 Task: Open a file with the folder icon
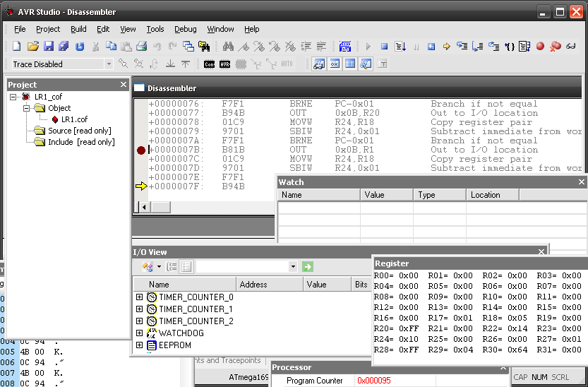tap(32, 47)
